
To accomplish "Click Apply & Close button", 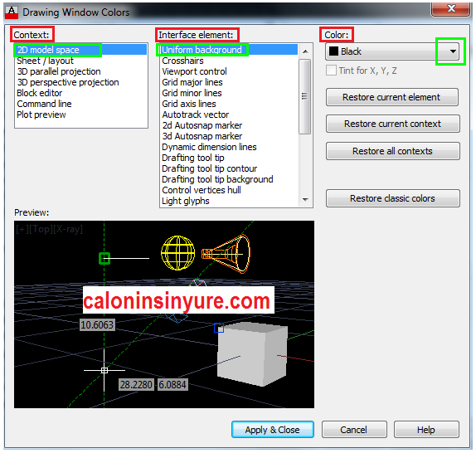I will 272,430.
